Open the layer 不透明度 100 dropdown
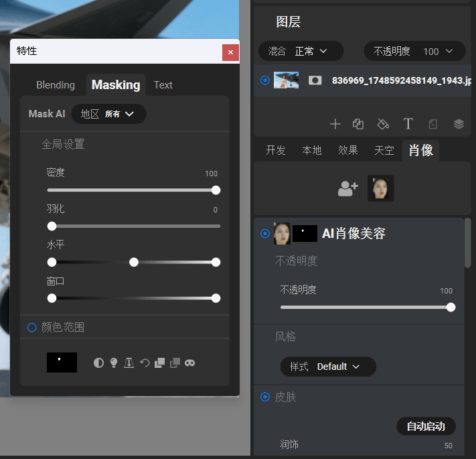 (414, 51)
